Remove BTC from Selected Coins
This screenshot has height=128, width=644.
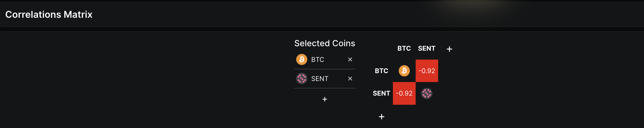click(x=350, y=60)
